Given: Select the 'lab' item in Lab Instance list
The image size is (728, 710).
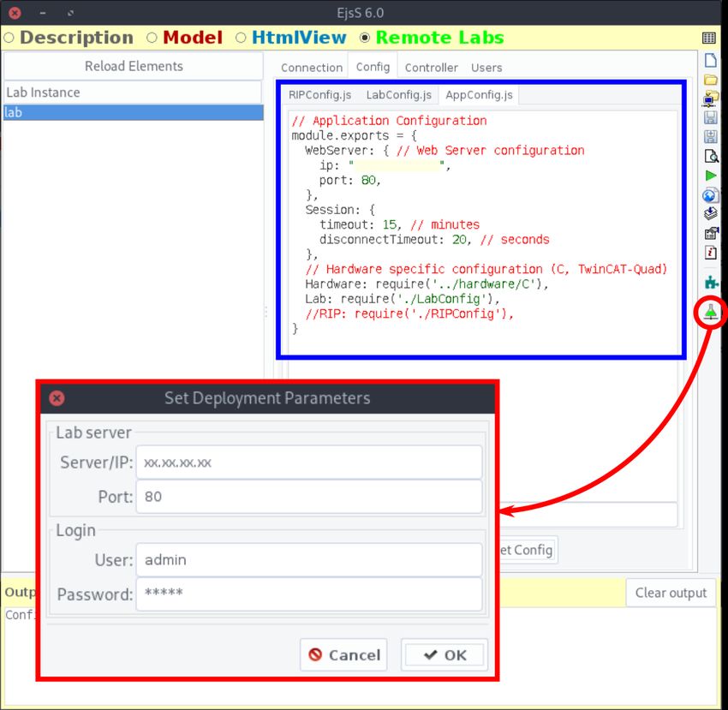Looking at the screenshot, I should click(x=133, y=112).
